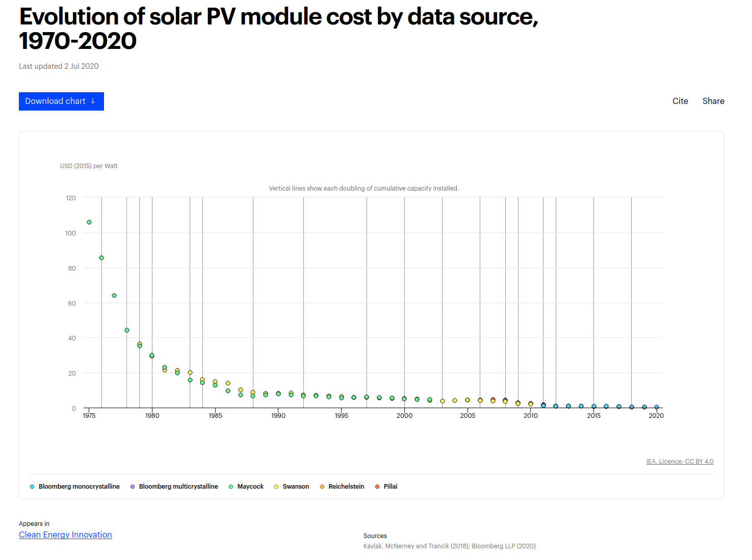This screenshot has height=560, width=752.
Task: Open the Cite option
Action: (680, 101)
